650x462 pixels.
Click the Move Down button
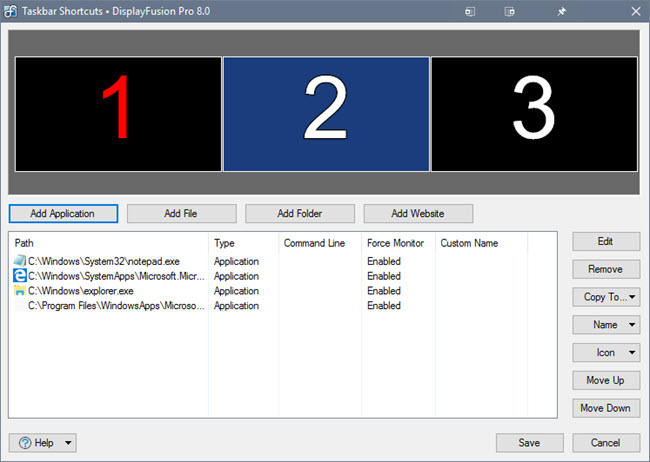tap(606, 408)
